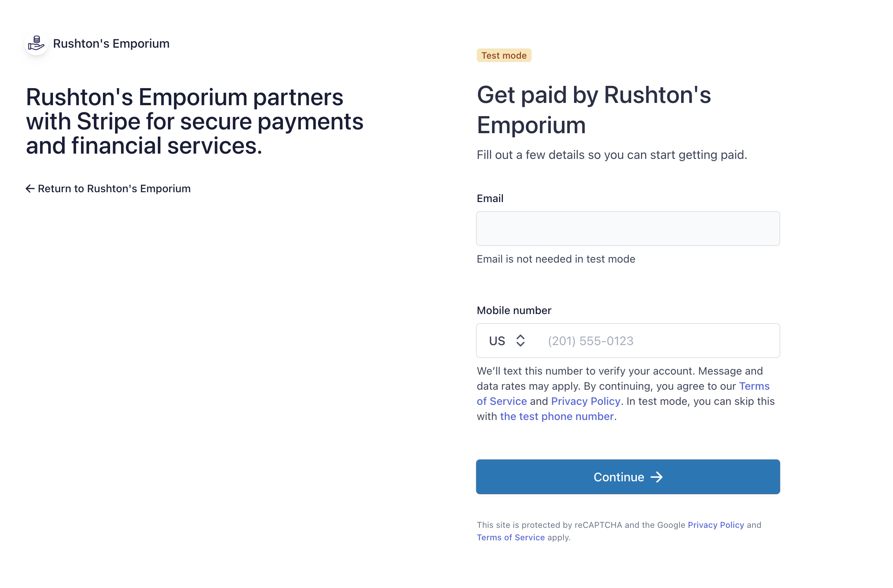Click "Email is not needed in test mode" hint
893x588 pixels.
556,259
